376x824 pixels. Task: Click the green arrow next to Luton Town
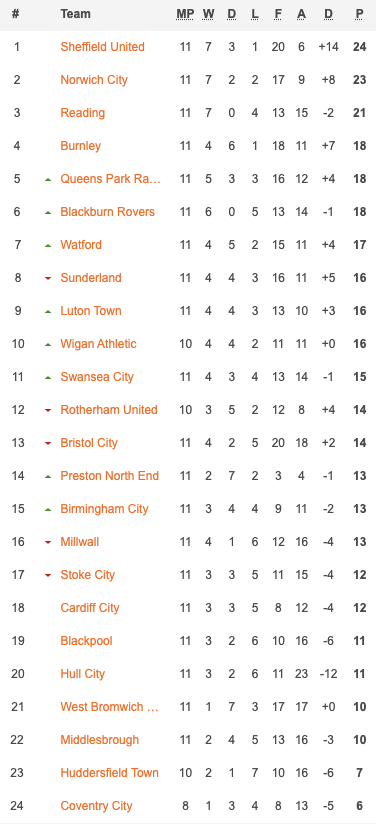[x=48, y=311]
